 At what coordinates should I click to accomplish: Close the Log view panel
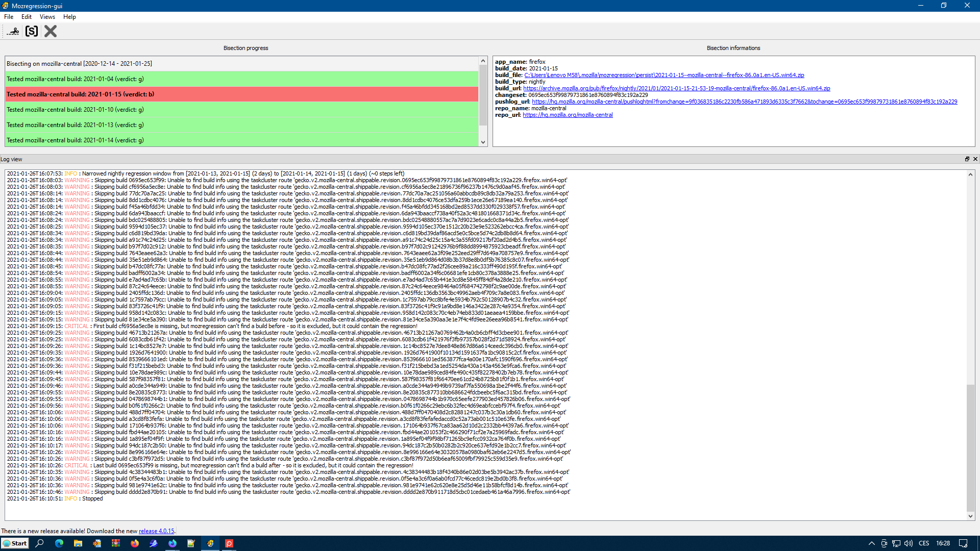click(975, 159)
